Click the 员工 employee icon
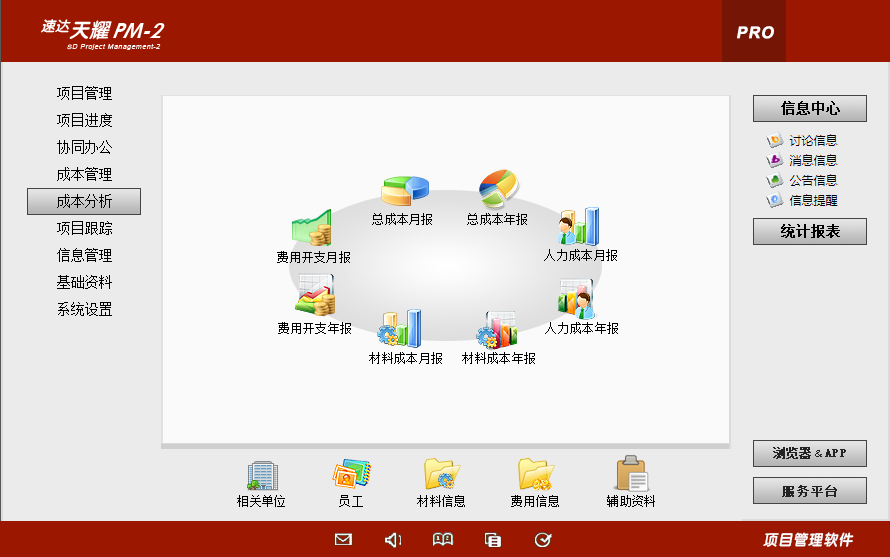Screen dimensions: 890x557 351,474
